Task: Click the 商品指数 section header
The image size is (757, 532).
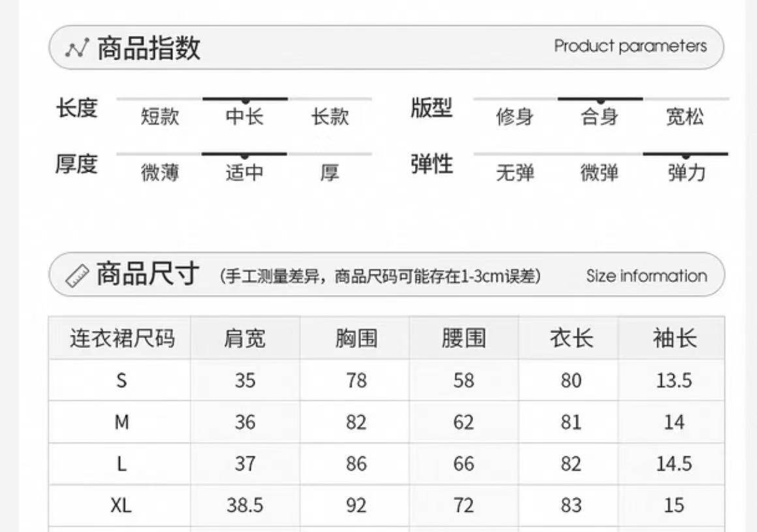Action: coord(149,48)
